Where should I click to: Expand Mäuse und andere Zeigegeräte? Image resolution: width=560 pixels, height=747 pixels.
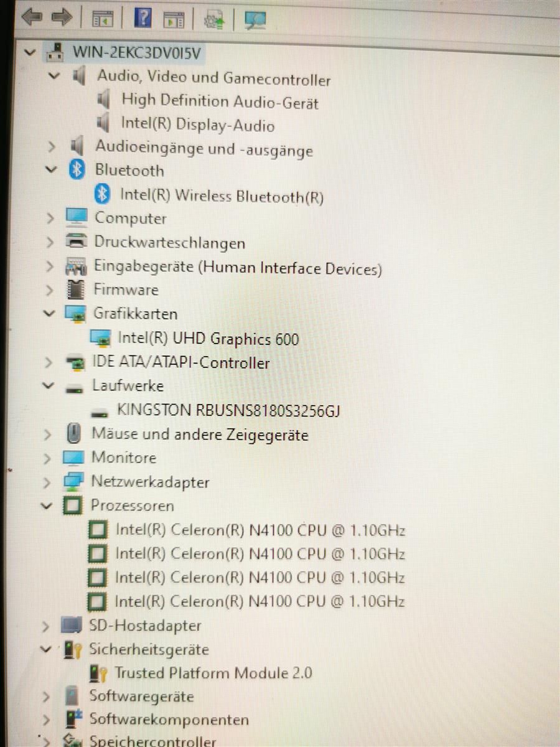(49, 435)
